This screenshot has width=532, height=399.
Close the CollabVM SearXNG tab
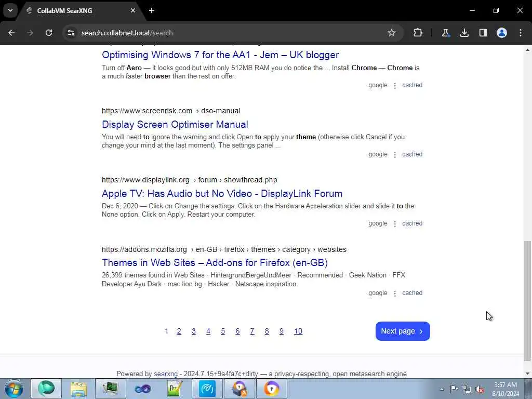[x=133, y=10]
